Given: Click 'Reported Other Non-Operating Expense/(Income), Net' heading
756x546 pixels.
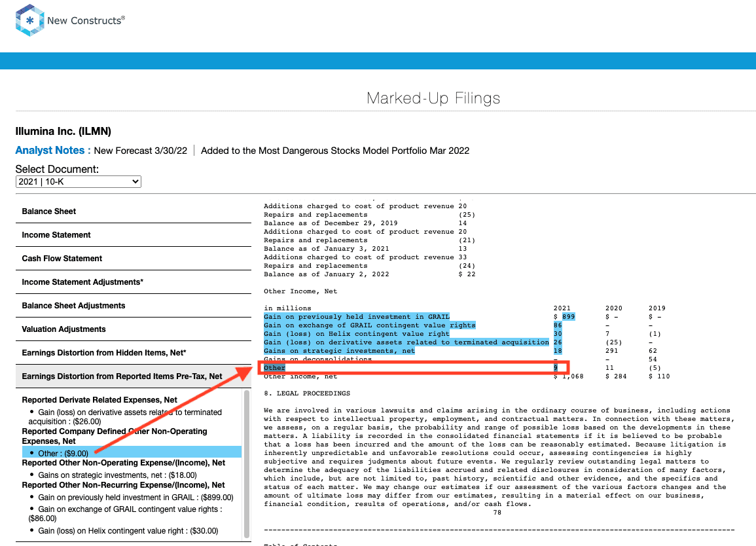Looking at the screenshot, I should pyautogui.click(x=124, y=463).
